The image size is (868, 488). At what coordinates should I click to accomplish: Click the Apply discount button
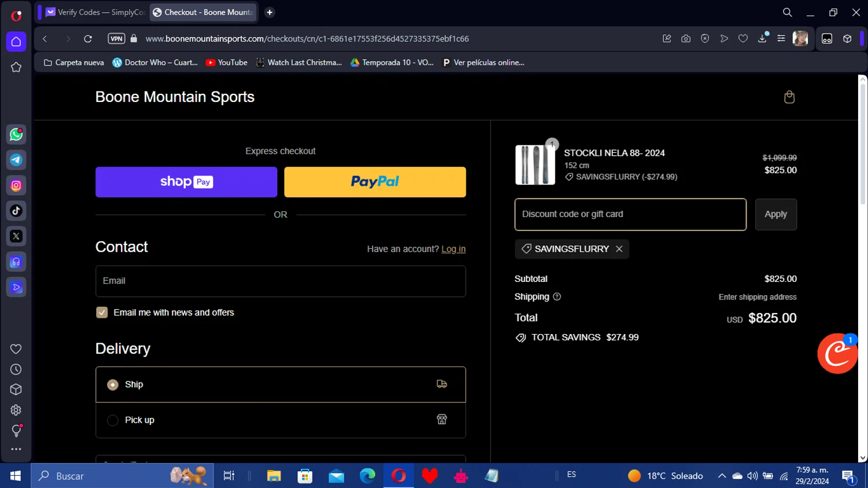[x=776, y=214]
